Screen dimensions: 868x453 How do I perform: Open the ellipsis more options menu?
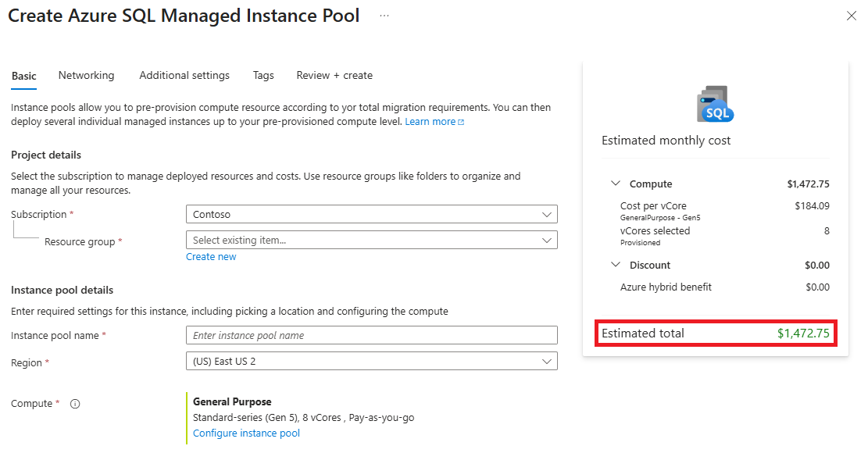(384, 16)
